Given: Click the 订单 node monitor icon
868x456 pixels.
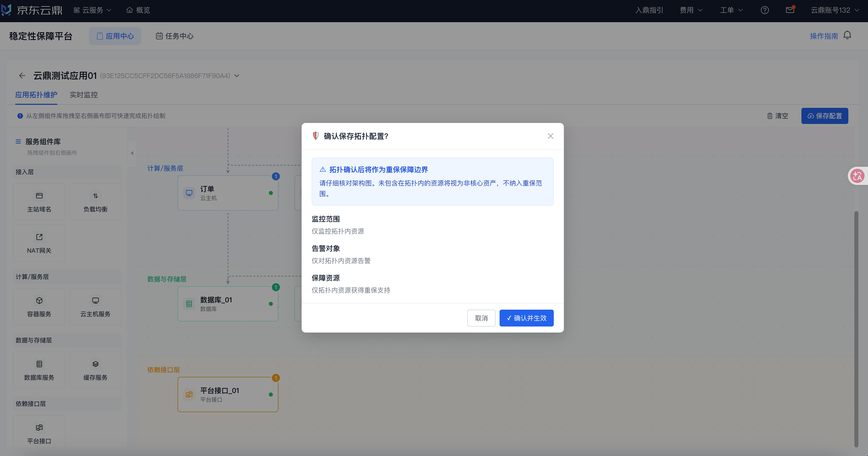Looking at the screenshot, I should pyautogui.click(x=189, y=193).
